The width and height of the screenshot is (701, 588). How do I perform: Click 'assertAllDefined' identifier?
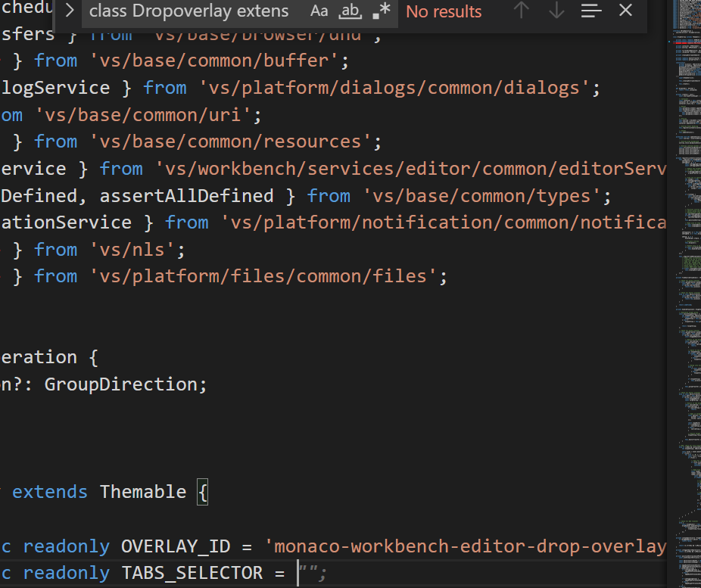(x=186, y=196)
